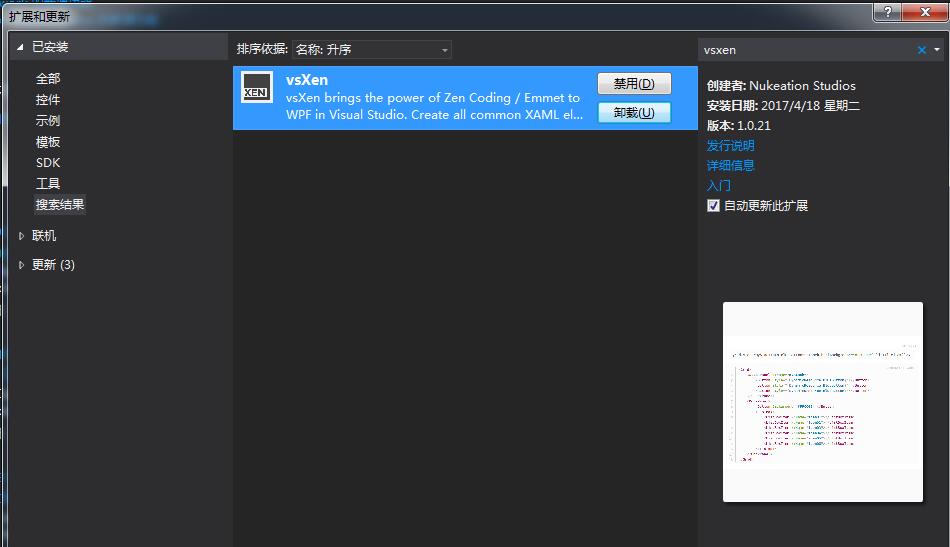Click the vsXen extension XEN icon
950x547 pixels.
point(257,87)
